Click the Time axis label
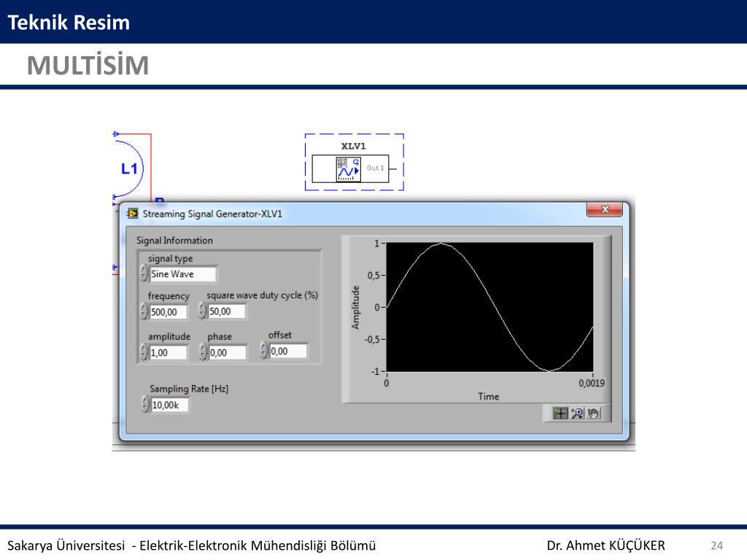747x560 pixels. [x=489, y=397]
